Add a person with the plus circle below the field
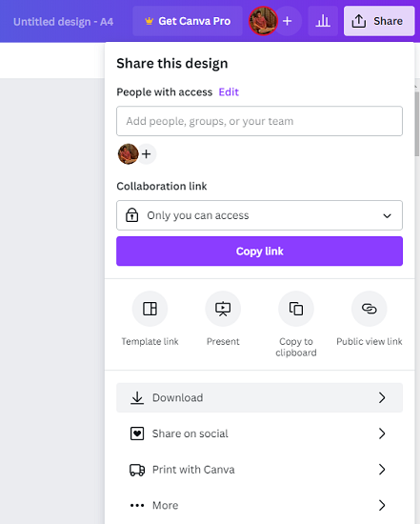Screen dimensions: 420x524 pos(147,154)
